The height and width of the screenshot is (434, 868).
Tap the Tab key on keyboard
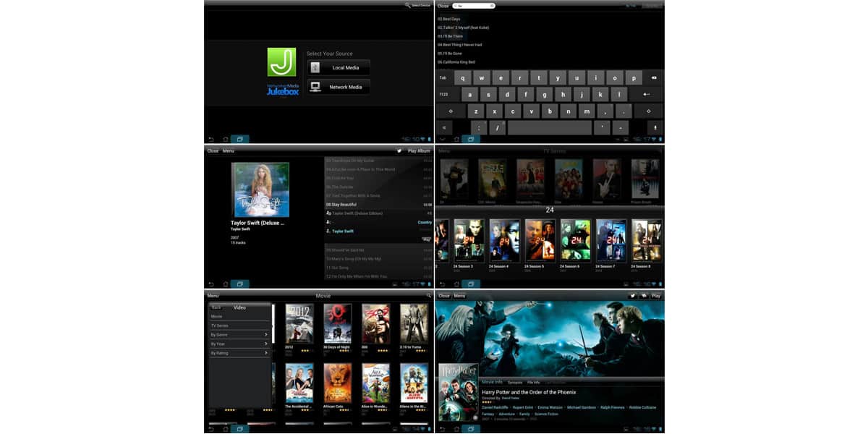[443, 77]
